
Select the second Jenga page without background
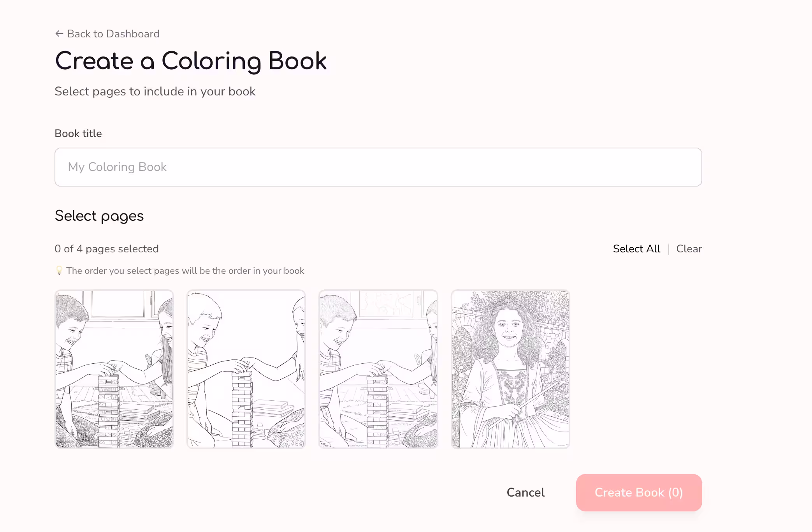(x=246, y=369)
